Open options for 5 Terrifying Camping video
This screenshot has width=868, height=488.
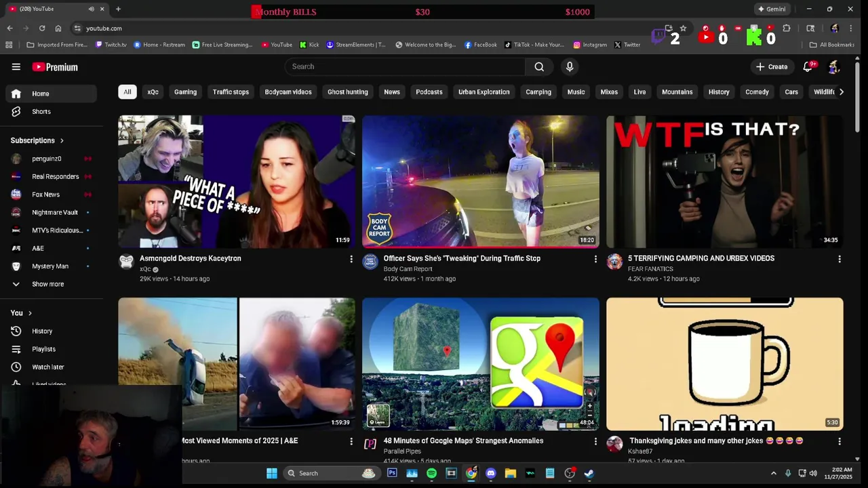pos(840,259)
